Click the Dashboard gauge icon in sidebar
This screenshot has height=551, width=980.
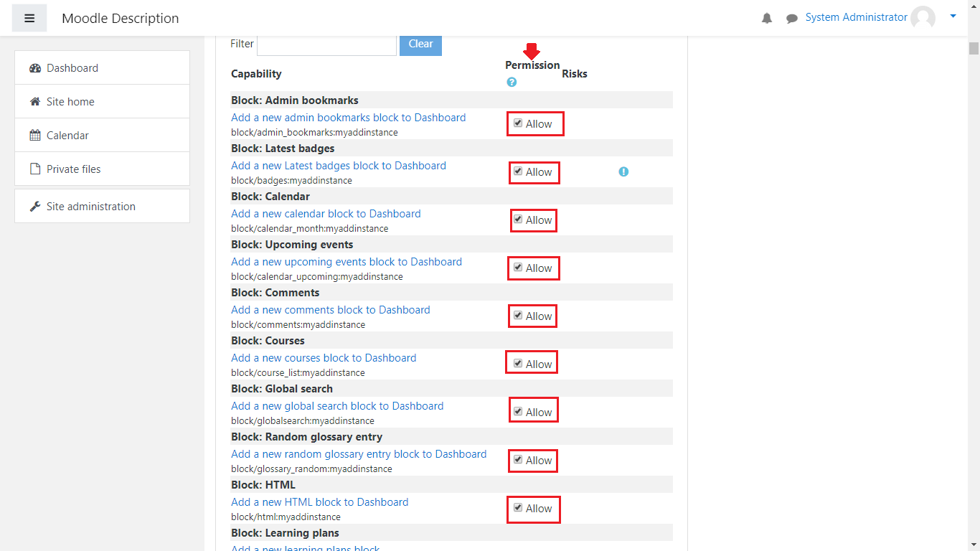35,68
